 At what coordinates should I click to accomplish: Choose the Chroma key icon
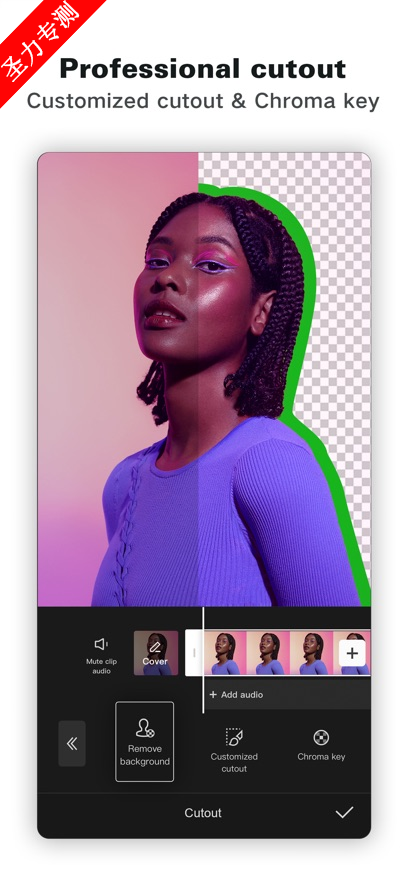tap(321, 737)
